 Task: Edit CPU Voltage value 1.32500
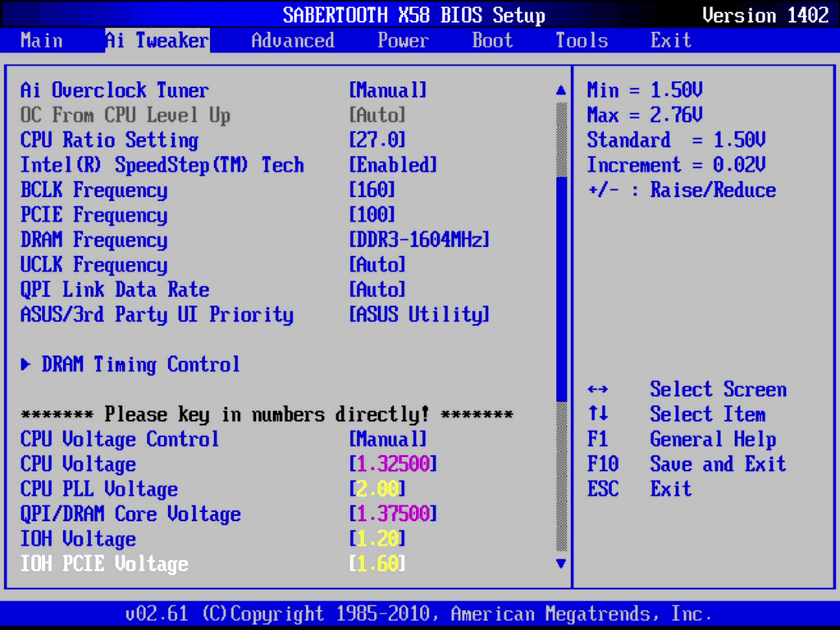coord(393,464)
